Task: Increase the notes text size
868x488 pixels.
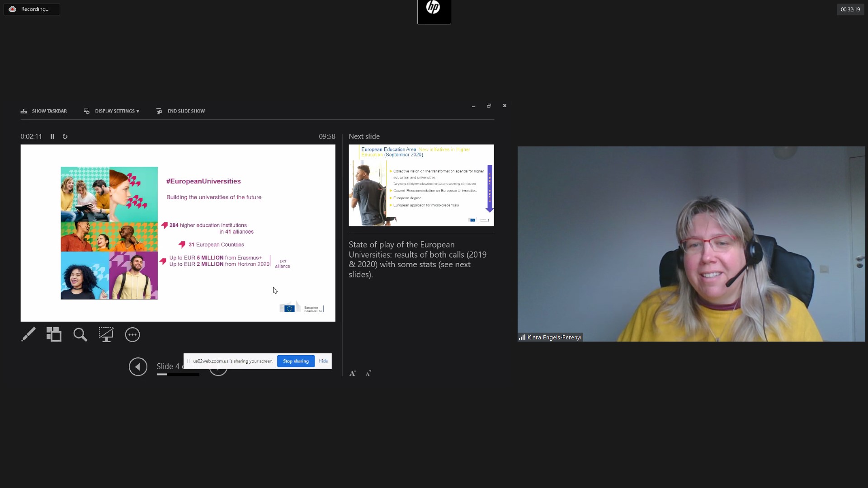Action: coord(353,373)
